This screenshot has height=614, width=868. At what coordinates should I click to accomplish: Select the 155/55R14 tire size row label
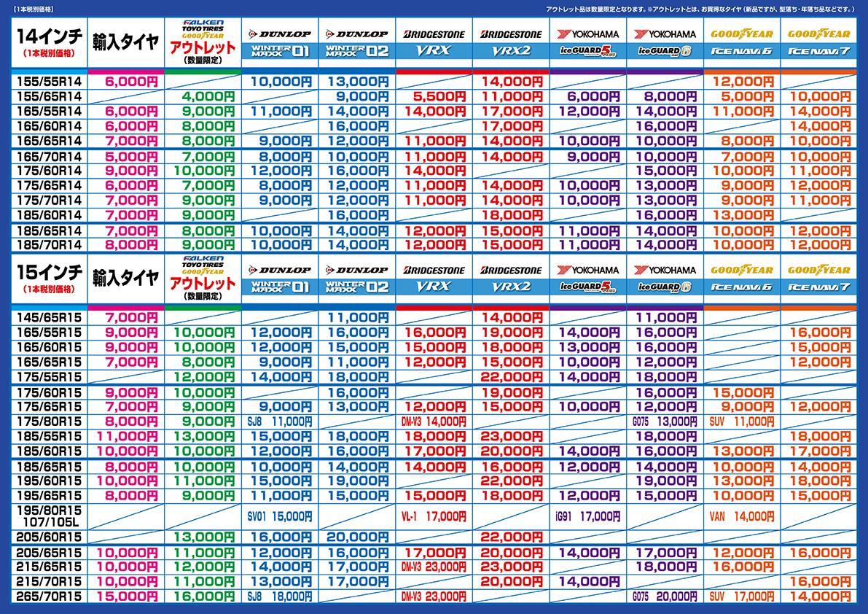click(49, 82)
